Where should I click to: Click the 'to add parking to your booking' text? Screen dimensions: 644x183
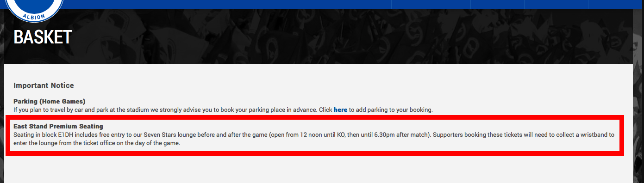pos(391,110)
